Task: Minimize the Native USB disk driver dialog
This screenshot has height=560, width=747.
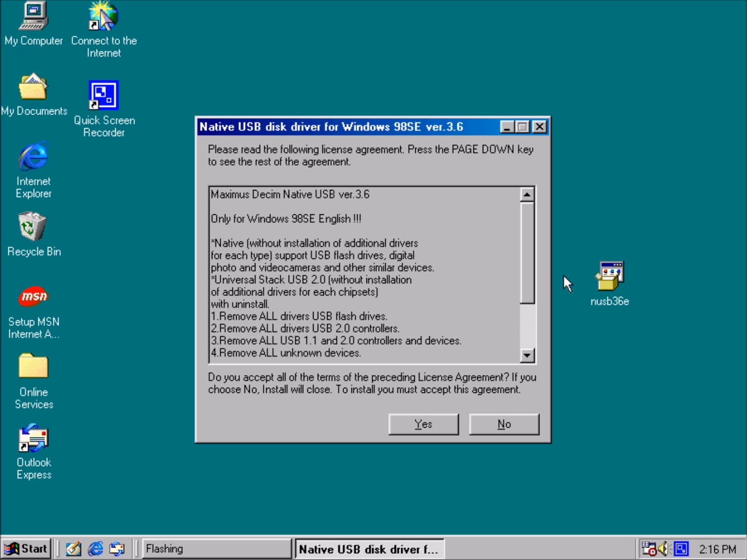Action: (507, 127)
